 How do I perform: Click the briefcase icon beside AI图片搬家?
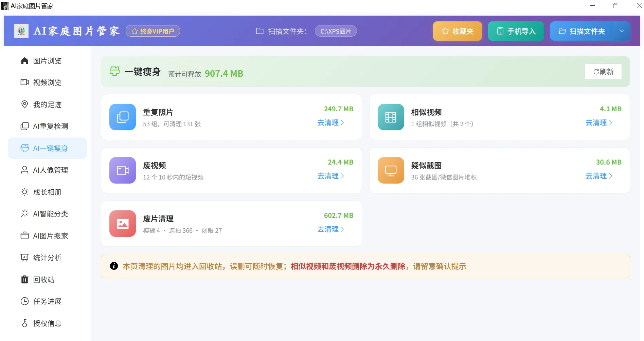[x=24, y=236]
